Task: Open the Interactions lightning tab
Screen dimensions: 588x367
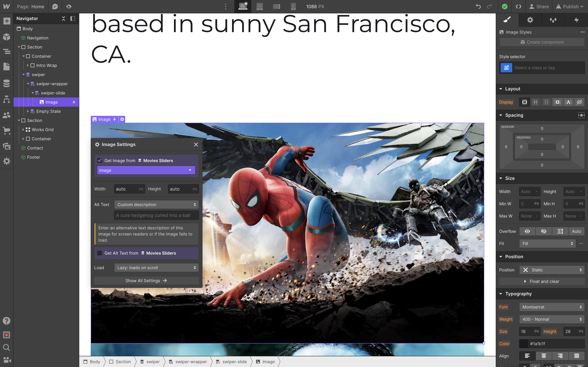Action: (576, 20)
